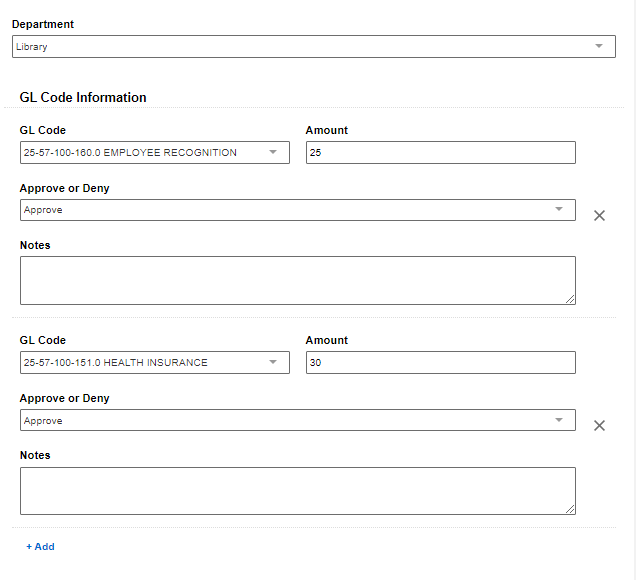Image resolution: width=636 pixels, height=580 pixels.
Task: Click the Amount field containing 30
Action: [x=440, y=363]
